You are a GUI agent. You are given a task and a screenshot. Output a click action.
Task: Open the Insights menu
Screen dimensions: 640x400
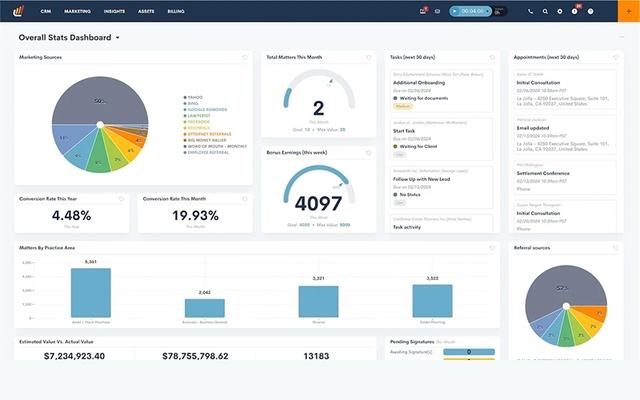[114, 11]
